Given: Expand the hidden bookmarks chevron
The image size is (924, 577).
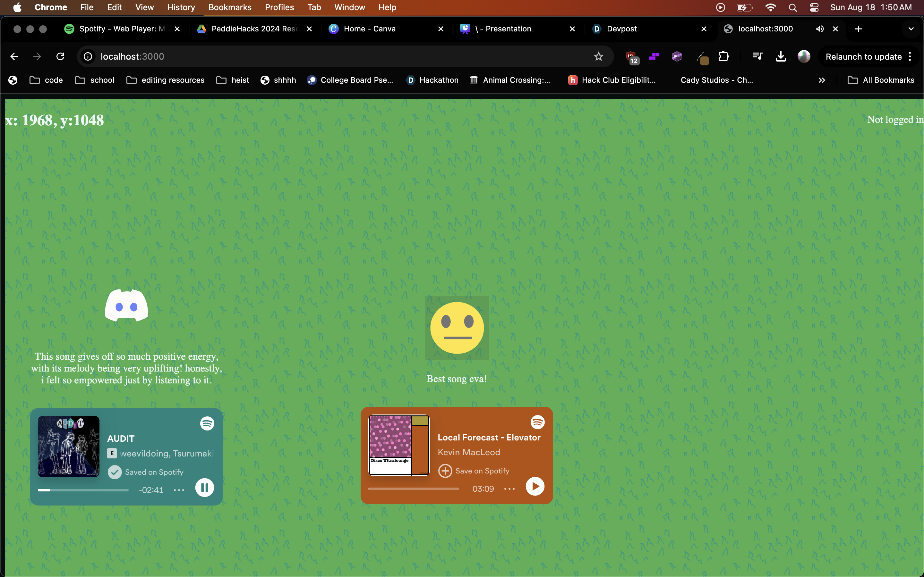Looking at the screenshot, I should [x=822, y=80].
